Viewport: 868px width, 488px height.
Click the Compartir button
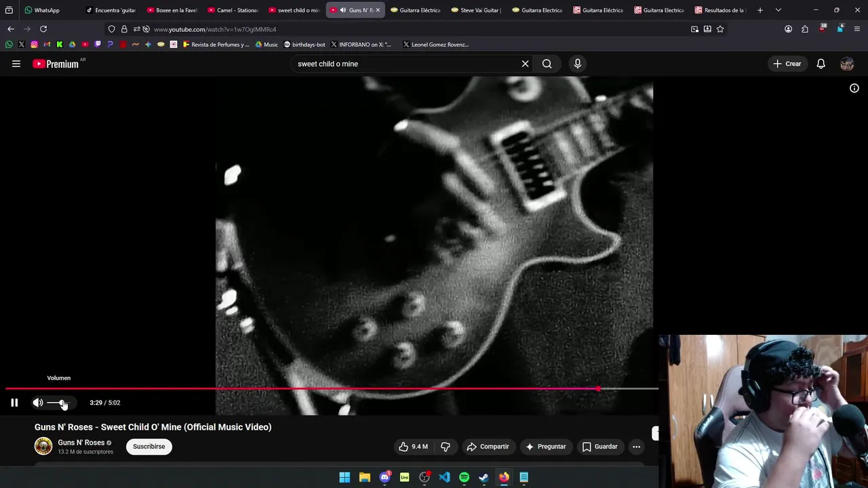pos(488,447)
